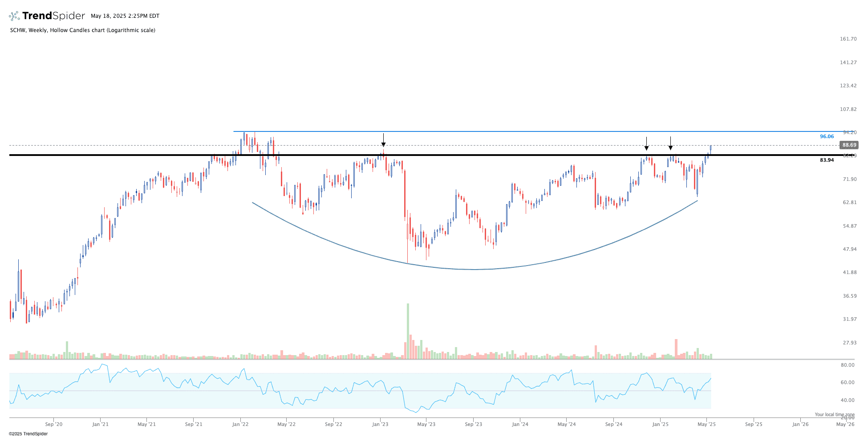Click the Sep '20 date axis label

tap(53, 424)
